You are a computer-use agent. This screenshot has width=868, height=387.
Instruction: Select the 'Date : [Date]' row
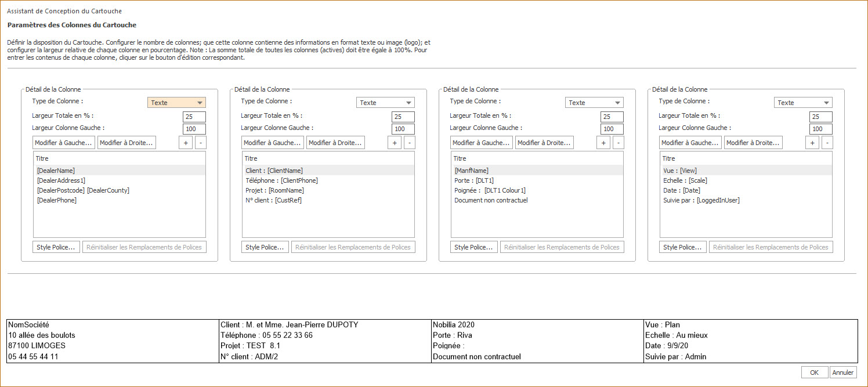[x=746, y=190]
